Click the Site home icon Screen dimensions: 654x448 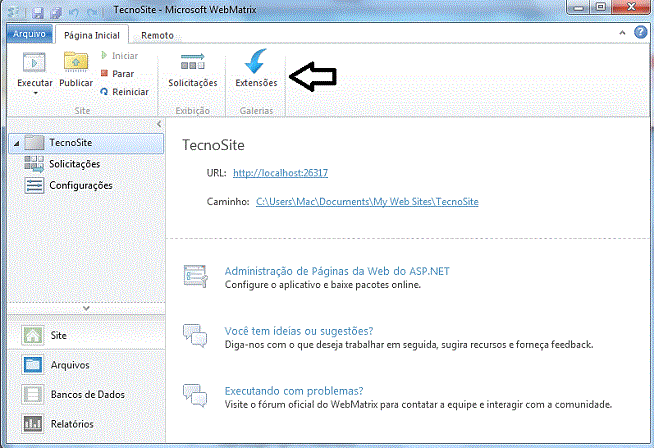pos(33,335)
